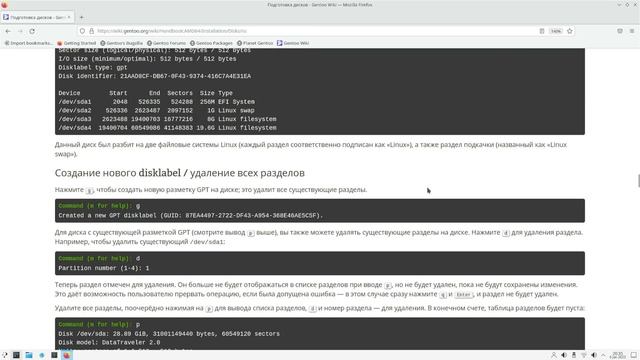Open a new tab with the plus button
The width and height of the screenshot is (640, 360).
(82, 17)
